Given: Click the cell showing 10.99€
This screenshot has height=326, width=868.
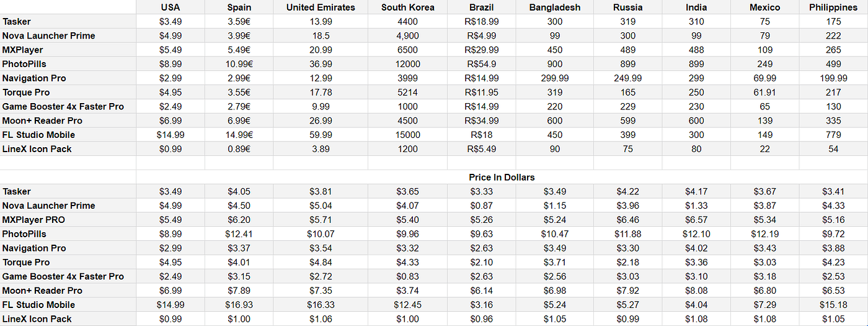Looking at the screenshot, I should pyautogui.click(x=239, y=64).
